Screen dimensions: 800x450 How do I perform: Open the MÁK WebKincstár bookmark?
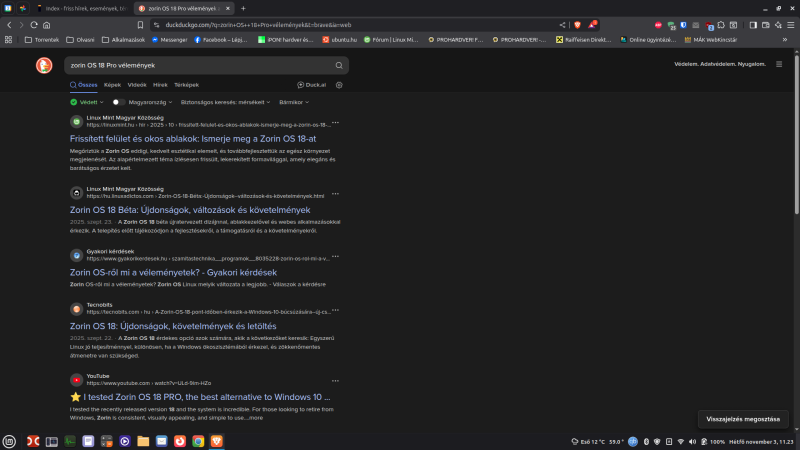[711, 39]
